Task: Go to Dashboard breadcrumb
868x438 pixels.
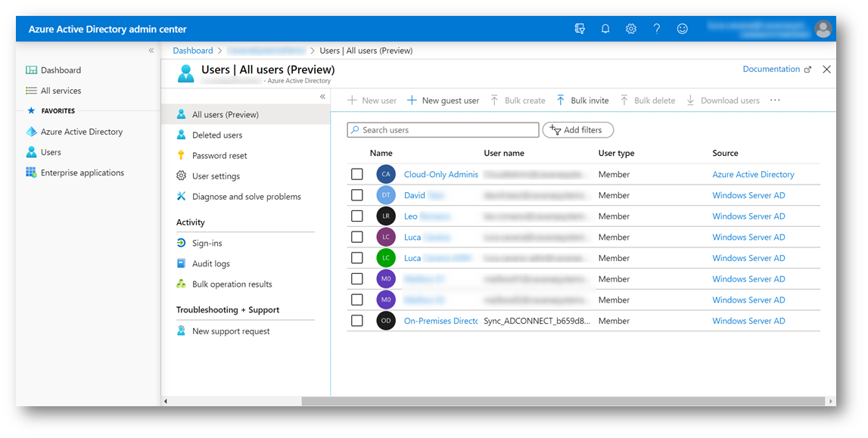Action: coord(193,51)
